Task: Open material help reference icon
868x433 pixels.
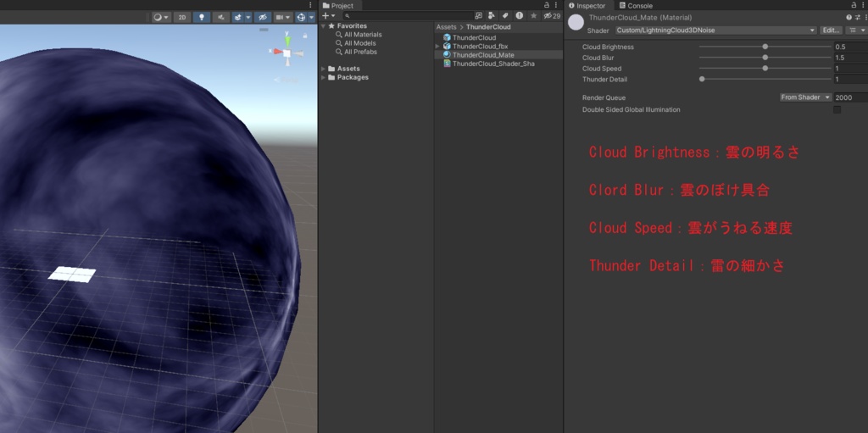Action: point(849,18)
